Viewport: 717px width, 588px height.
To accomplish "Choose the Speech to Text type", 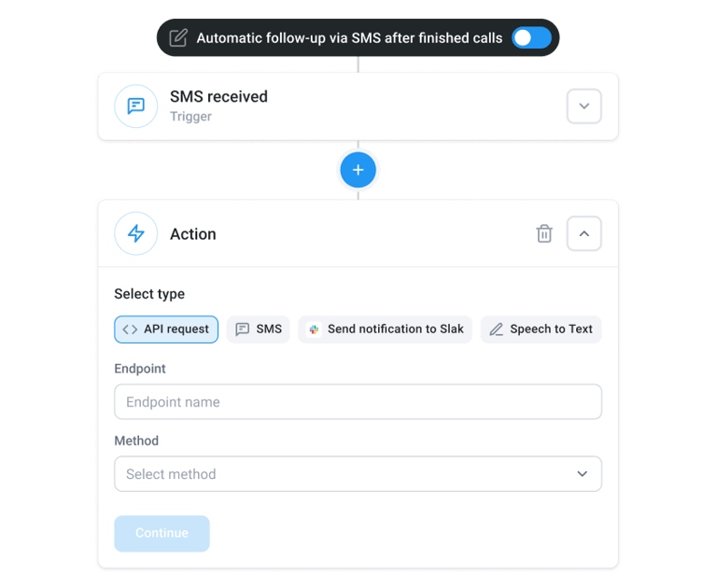I will click(x=541, y=329).
